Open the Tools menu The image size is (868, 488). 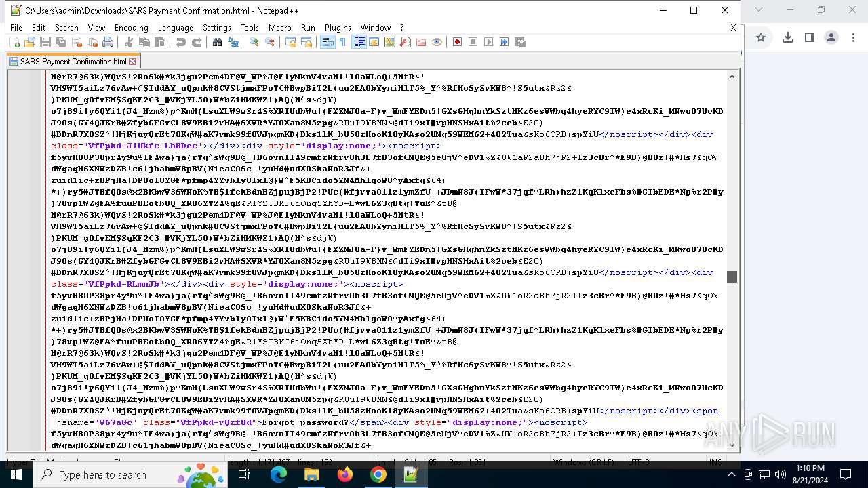[250, 28]
